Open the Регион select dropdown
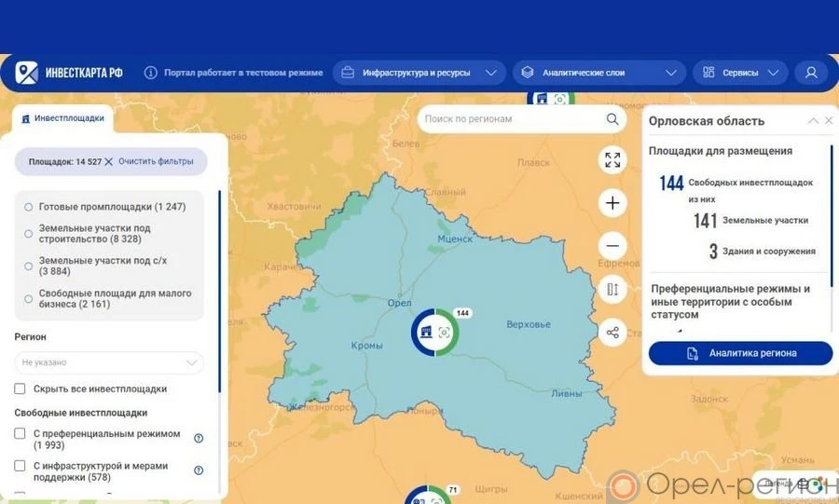 [x=109, y=362]
